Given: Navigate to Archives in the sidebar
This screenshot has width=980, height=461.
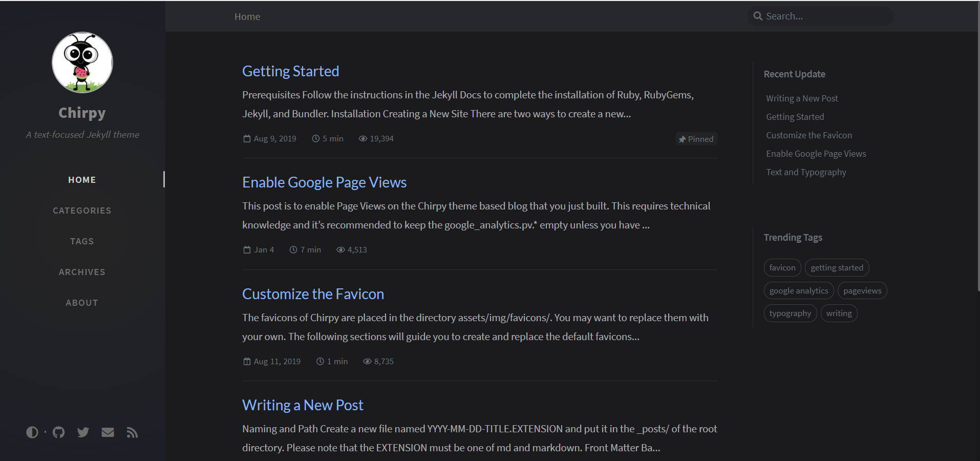Looking at the screenshot, I should tap(82, 272).
